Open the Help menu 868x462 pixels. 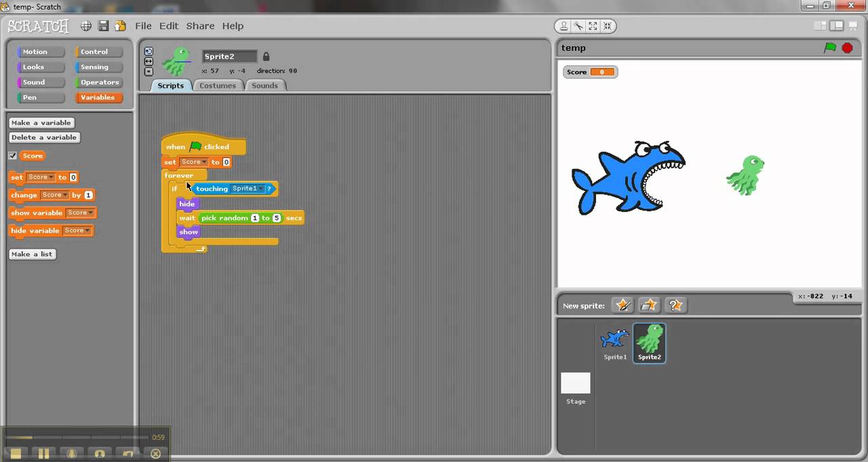tap(233, 26)
